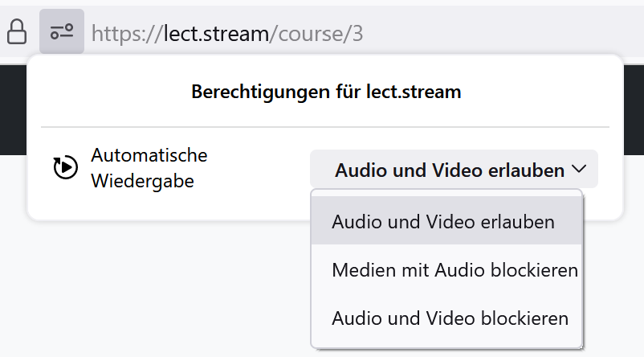Choose 'Medien mit Audio blockieren' option
The image size is (644, 357).
454,270
